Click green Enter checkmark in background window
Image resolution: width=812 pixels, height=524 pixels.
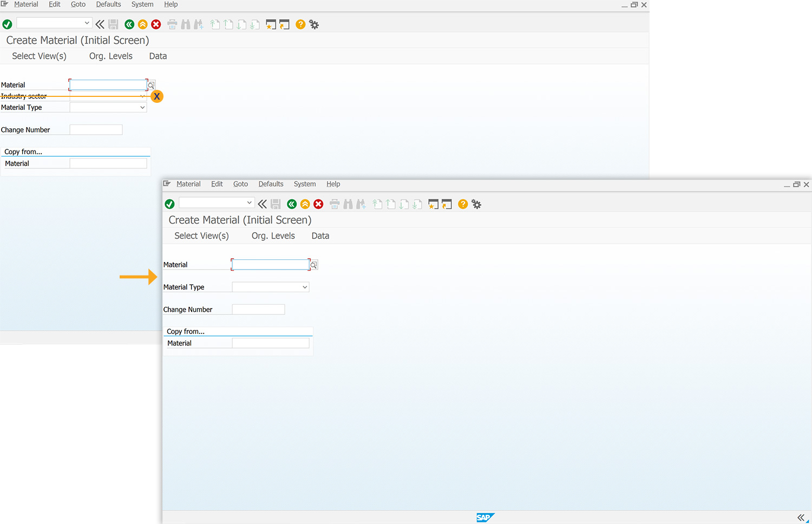(7, 24)
